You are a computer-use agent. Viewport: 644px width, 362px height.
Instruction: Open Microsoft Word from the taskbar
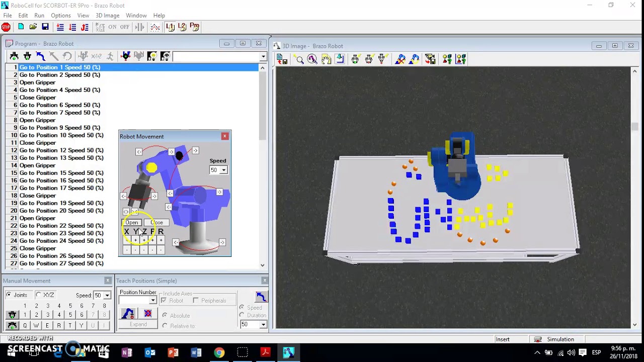(196, 352)
